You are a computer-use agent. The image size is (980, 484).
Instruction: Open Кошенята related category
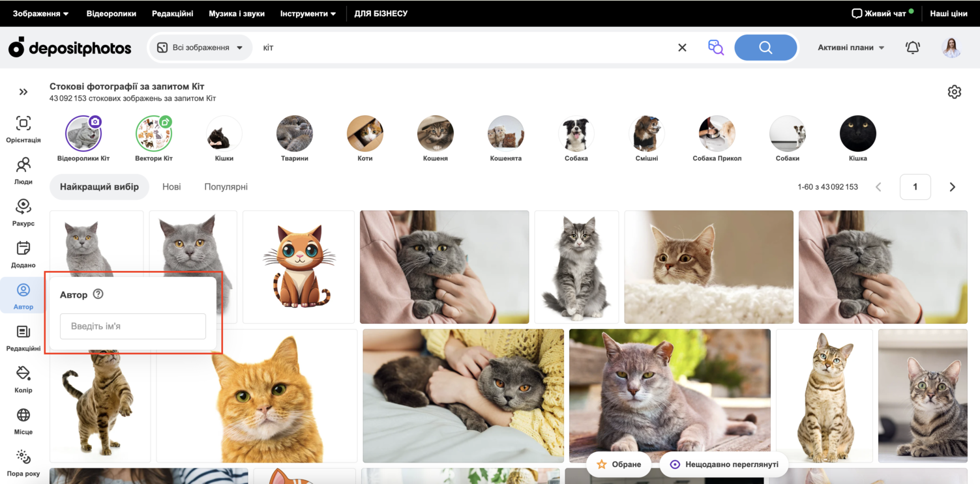pyautogui.click(x=506, y=139)
